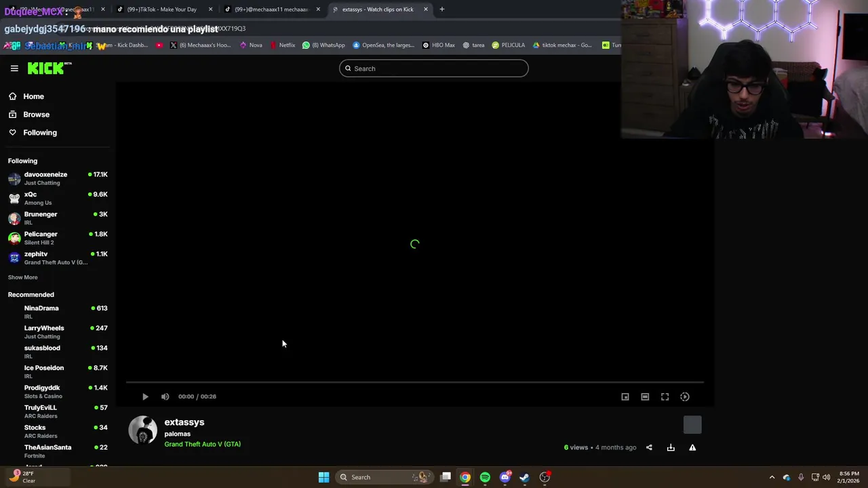This screenshot has width=868, height=488.
Task: Open OBS Studio from taskbar
Action: coord(545,477)
